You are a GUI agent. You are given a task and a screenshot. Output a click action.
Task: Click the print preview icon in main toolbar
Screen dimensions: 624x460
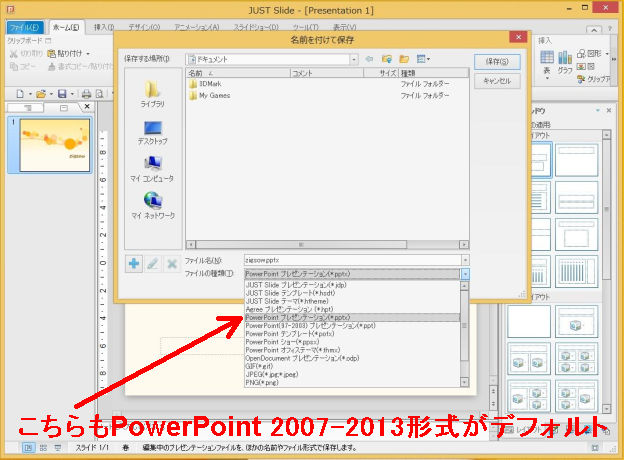coord(99,94)
